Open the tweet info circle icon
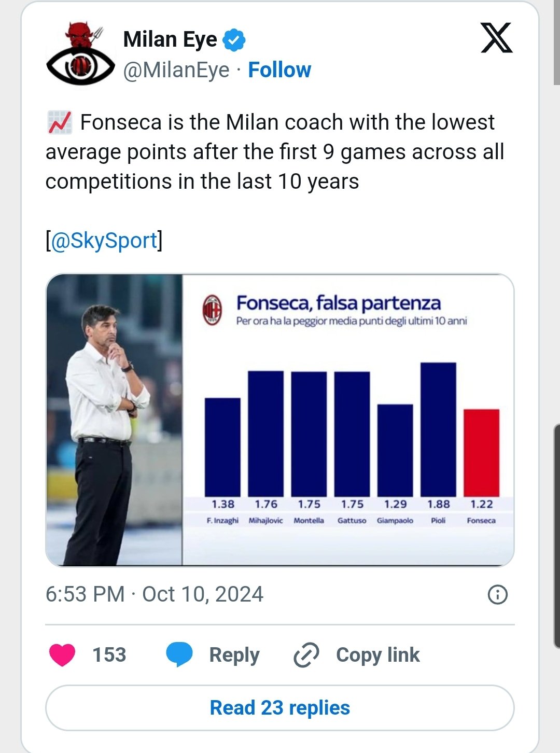The image size is (560, 753). click(x=498, y=594)
